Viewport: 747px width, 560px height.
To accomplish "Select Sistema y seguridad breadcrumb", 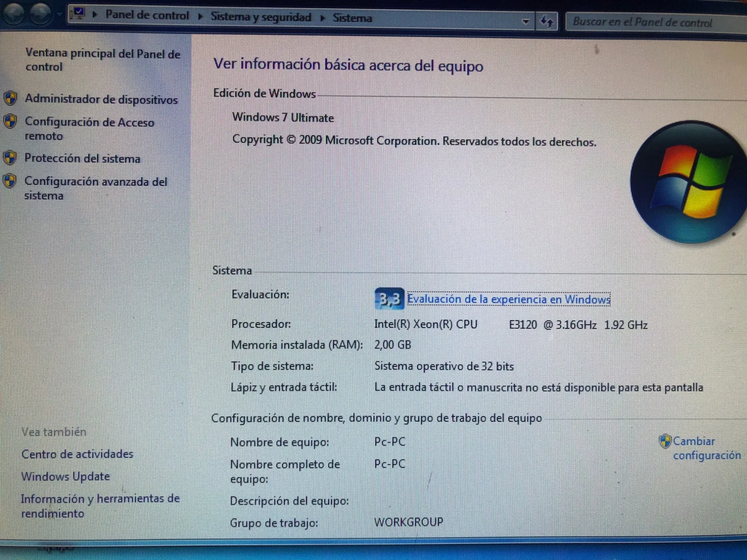I will 261,17.
